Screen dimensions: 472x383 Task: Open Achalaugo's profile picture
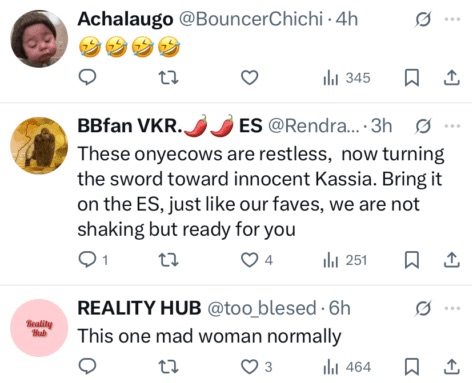coord(39,39)
